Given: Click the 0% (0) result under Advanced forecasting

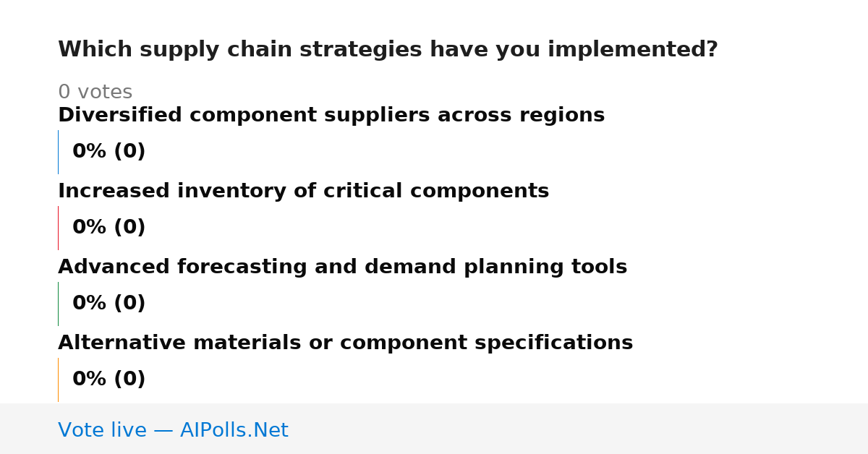Looking at the screenshot, I should tap(109, 304).
